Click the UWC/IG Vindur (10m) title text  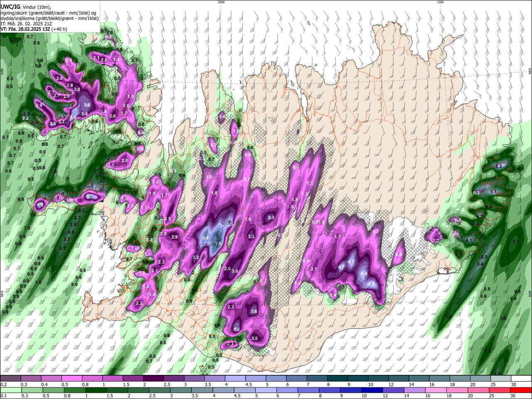point(26,7)
